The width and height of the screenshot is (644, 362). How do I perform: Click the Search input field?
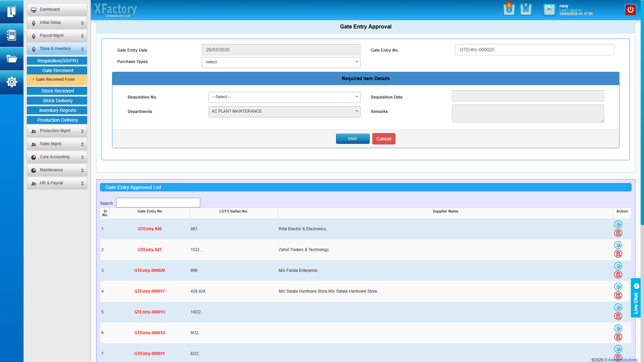click(158, 203)
